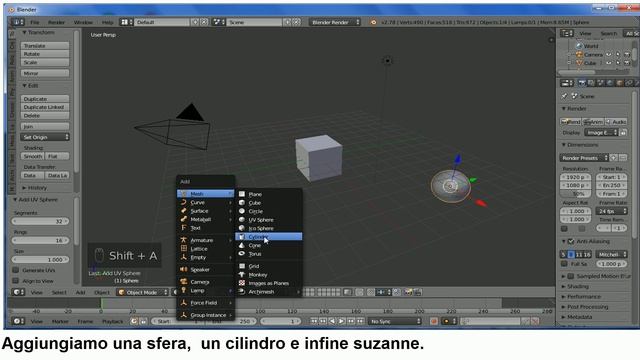Open the 24 fps frame rate dropdown
The image size is (640, 360).
(611, 211)
